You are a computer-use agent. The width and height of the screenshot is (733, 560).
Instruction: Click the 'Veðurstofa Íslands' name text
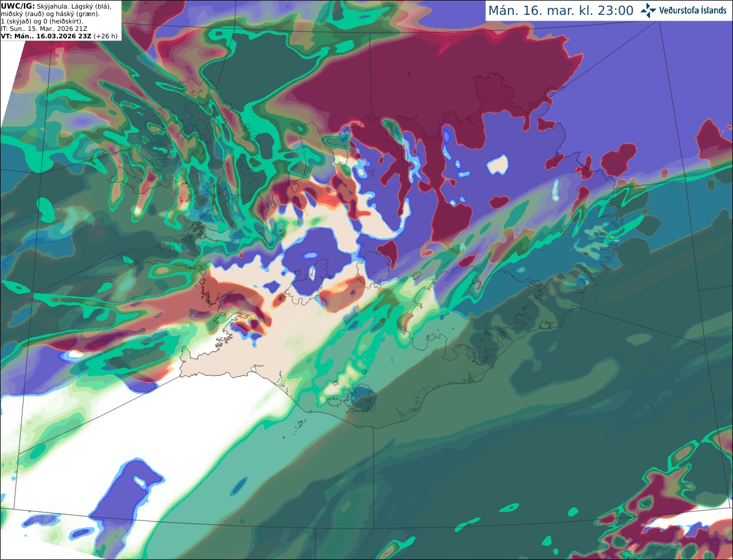pos(693,10)
